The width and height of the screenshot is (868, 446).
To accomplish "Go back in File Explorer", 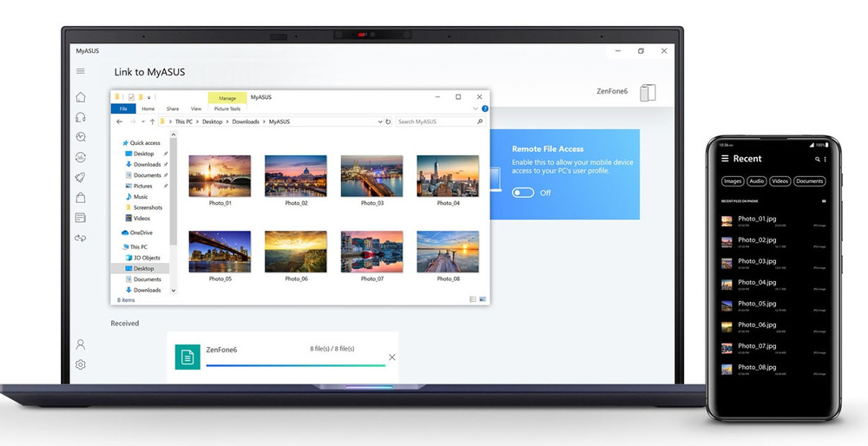I will point(120,121).
